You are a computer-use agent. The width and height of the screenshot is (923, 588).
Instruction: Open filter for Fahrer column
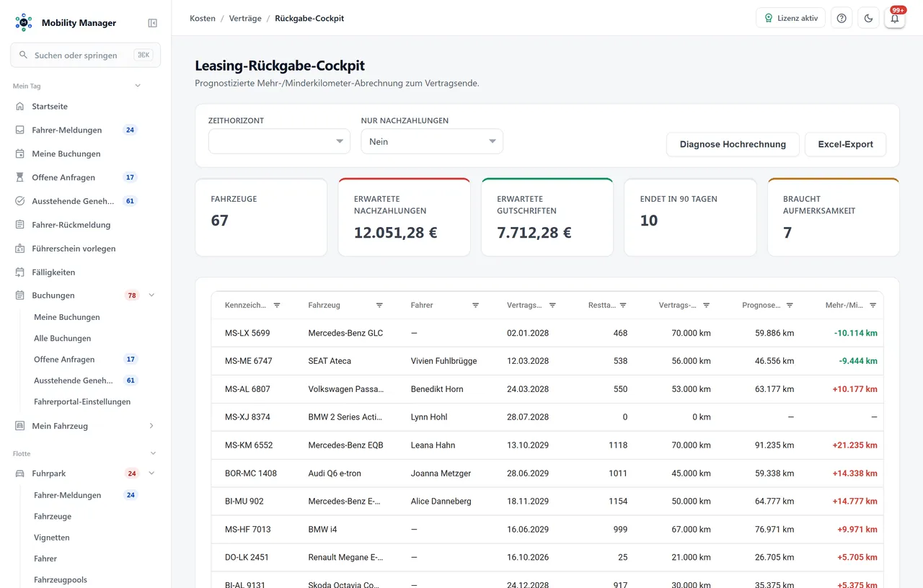click(475, 306)
